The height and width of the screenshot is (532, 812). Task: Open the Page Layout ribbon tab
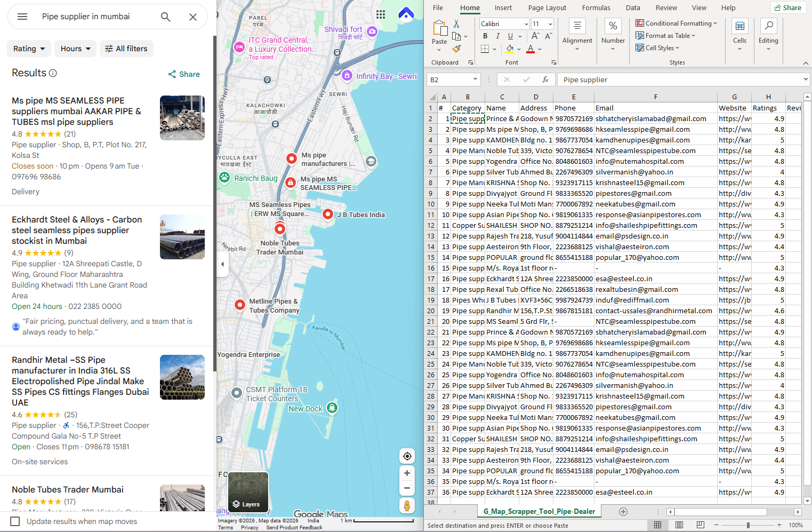point(546,8)
